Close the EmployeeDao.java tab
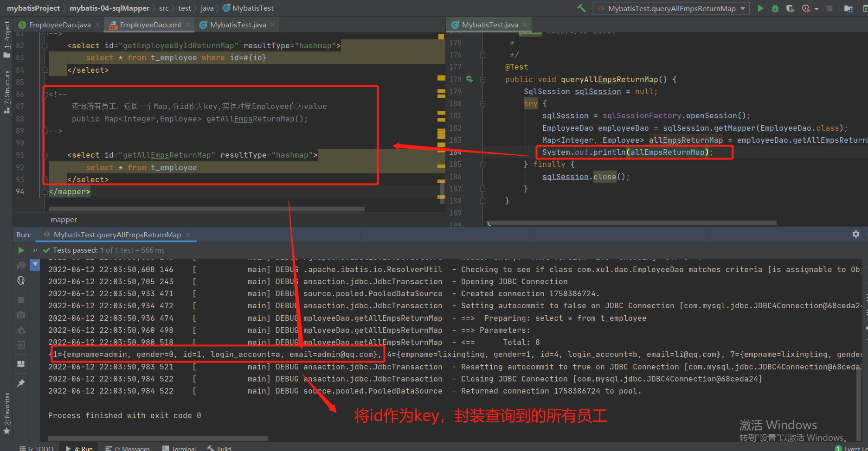The width and height of the screenshot is (868, 451). [97, 25]
